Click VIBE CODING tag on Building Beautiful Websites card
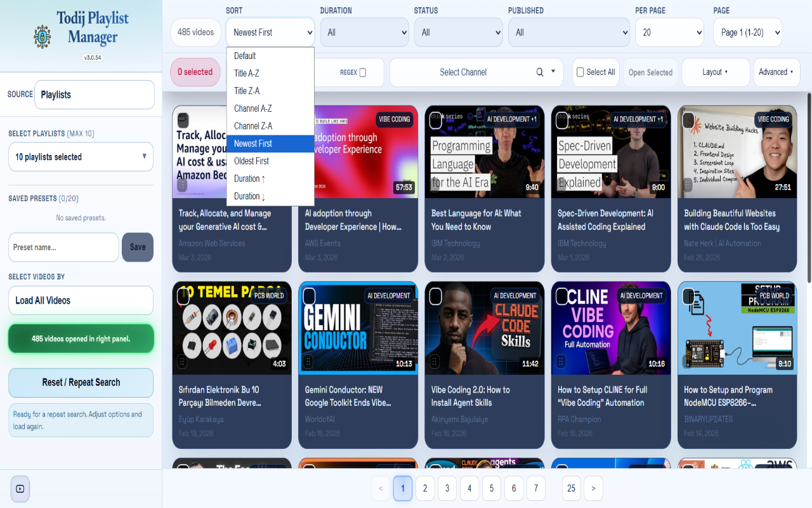The image size is (812, 508). tap(773, 119)
